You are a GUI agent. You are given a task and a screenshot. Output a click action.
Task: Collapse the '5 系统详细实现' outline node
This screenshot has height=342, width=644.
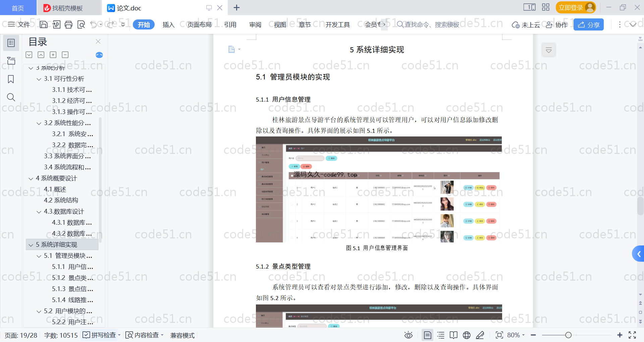click(x=31, y=245)
